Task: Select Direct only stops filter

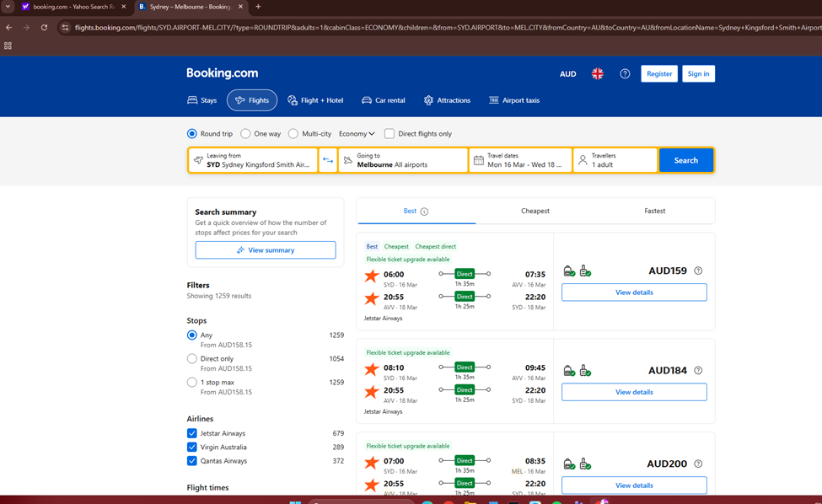Action: (x=192, y=359)
